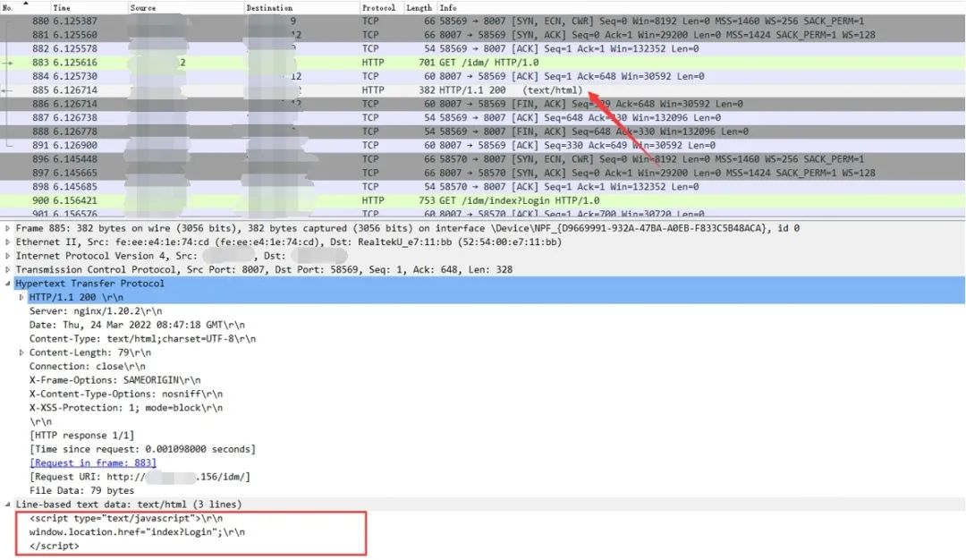Screen dimensions: 966x560
Task: Select the Time since request line
Action: (142, 449)
